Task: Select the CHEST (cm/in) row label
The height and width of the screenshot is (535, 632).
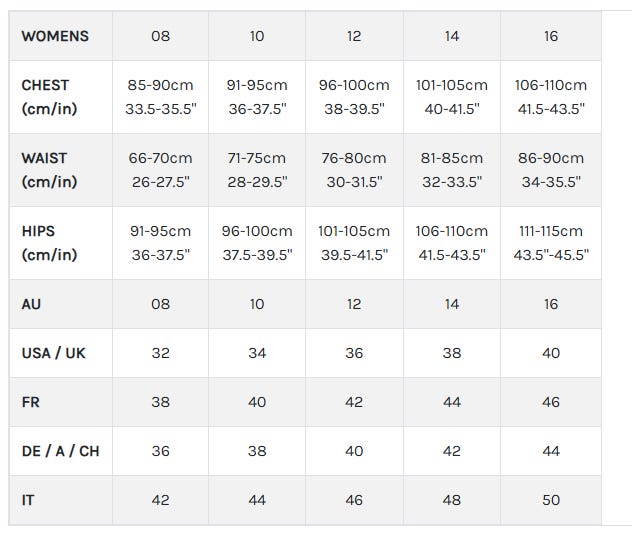Action: 49,97
